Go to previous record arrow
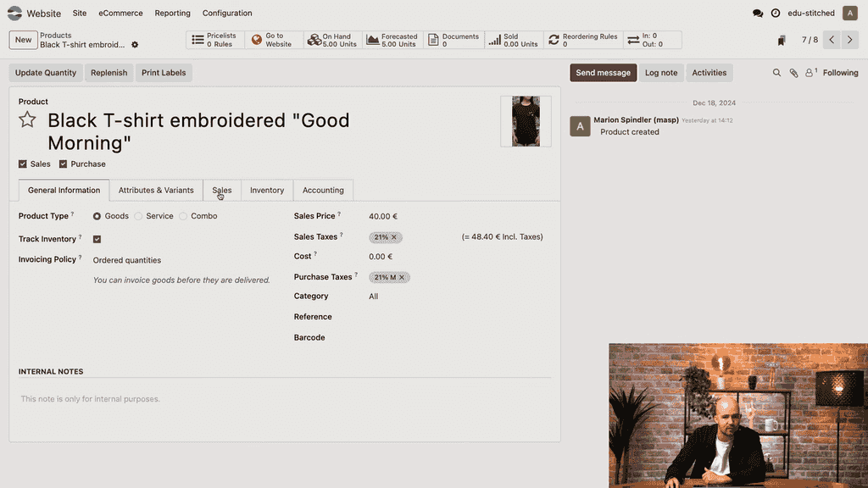Image resolution: width=868 pixels, height=488 pixels. (x=832, y=40)
